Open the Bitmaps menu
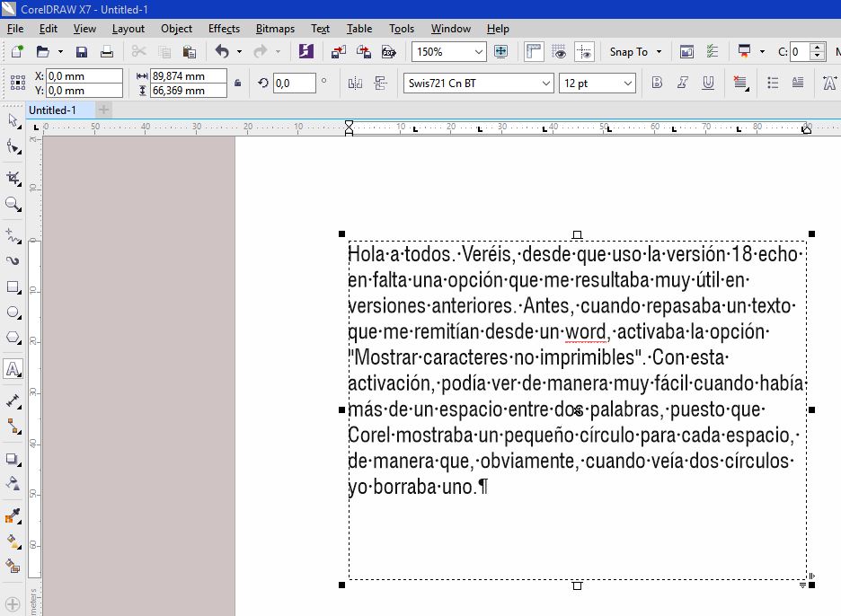This screenshot has height=616, width=841. pos(276,29)
